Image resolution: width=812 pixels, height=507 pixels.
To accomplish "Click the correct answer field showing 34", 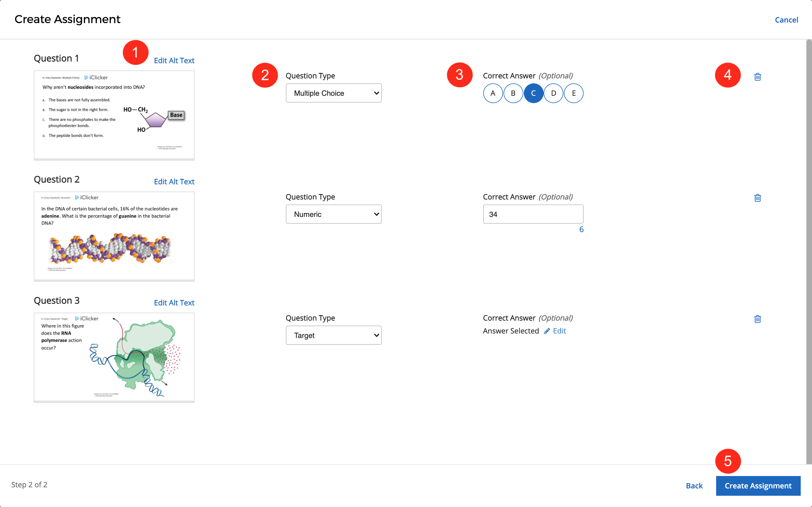I will 533,214.
